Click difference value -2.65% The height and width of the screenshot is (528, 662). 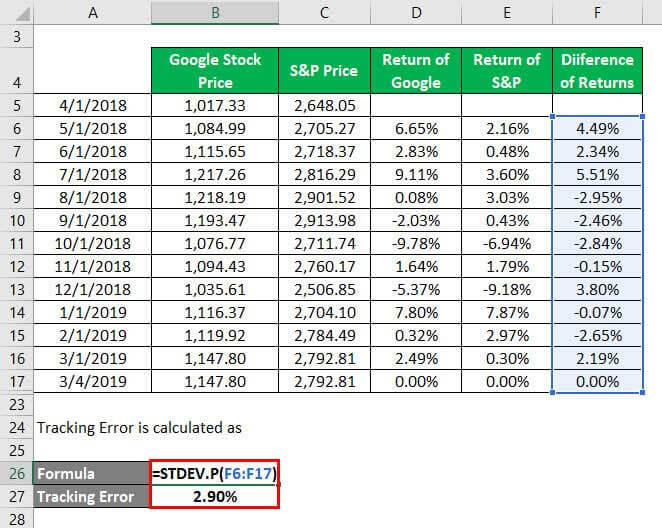[597, 336]
